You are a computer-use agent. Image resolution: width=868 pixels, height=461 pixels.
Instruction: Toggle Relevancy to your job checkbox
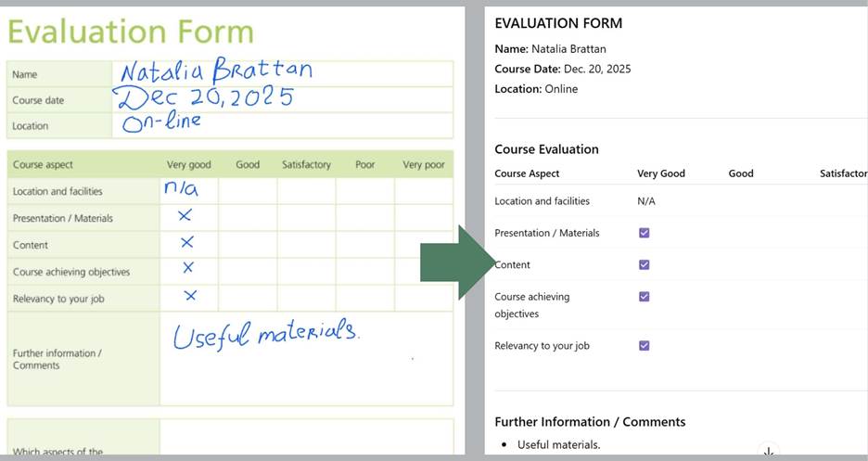pos(645,346)
